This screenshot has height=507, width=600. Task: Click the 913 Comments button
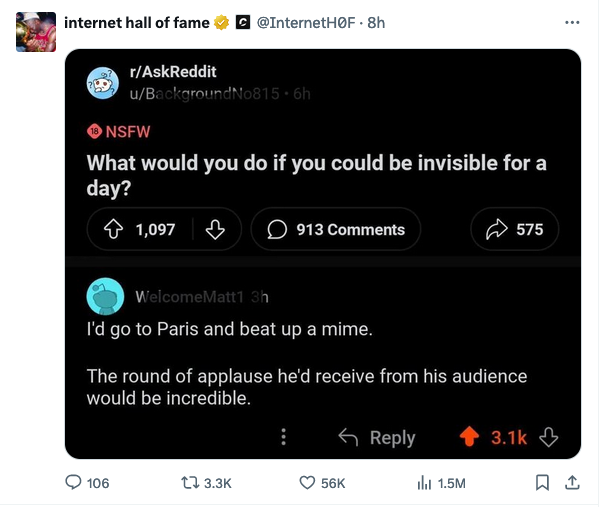click(x=335, y=229)
